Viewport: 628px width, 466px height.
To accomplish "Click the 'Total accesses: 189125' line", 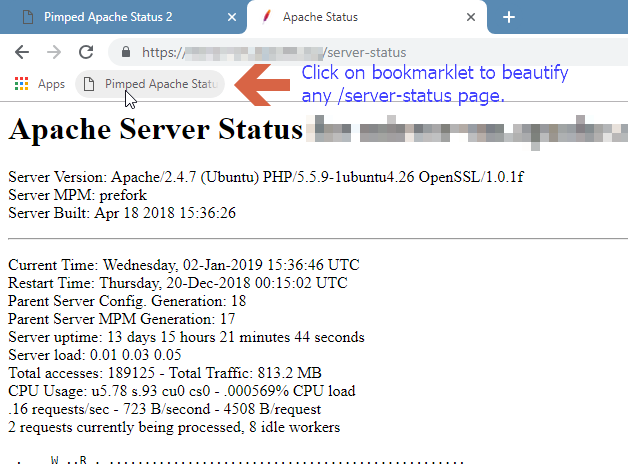I will coord(165,373).
